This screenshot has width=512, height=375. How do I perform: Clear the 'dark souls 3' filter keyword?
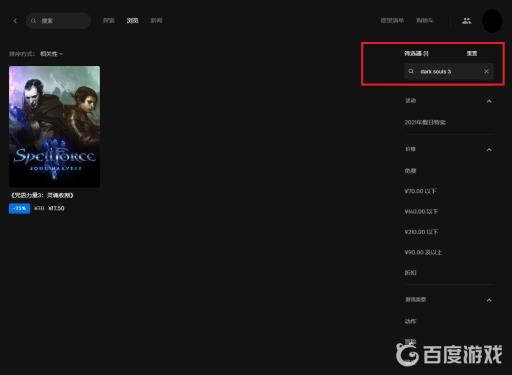[x=486, y=71]
